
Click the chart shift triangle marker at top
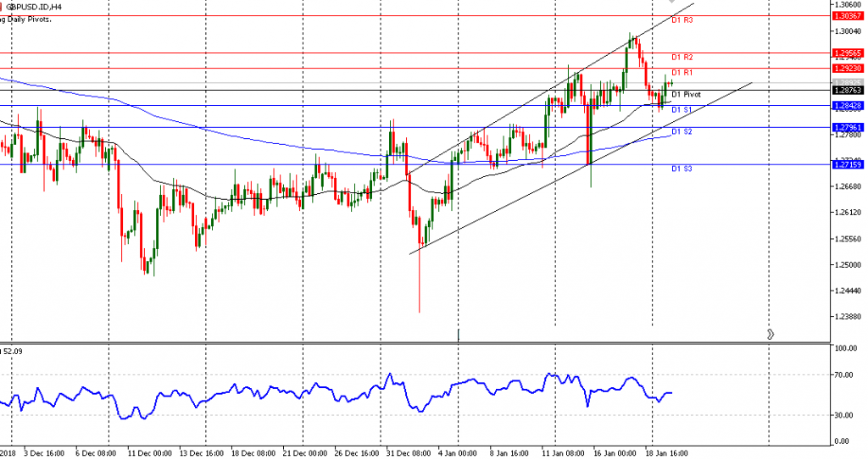coord(671,3)
